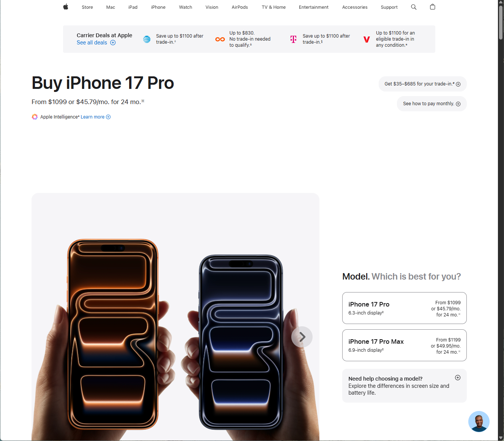Click the Boost Mobile infinity logo
Viewport: 504px width, 441px height.
point(220,39)
